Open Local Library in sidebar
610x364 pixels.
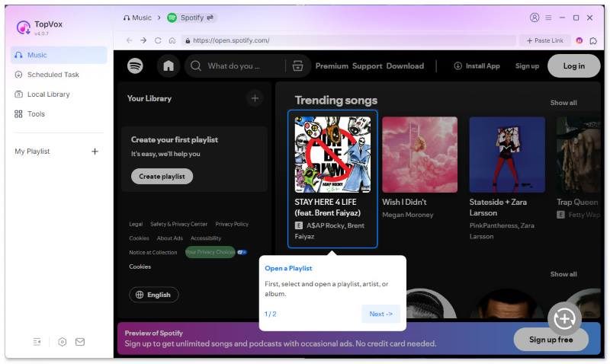click(x=59, y=94)
